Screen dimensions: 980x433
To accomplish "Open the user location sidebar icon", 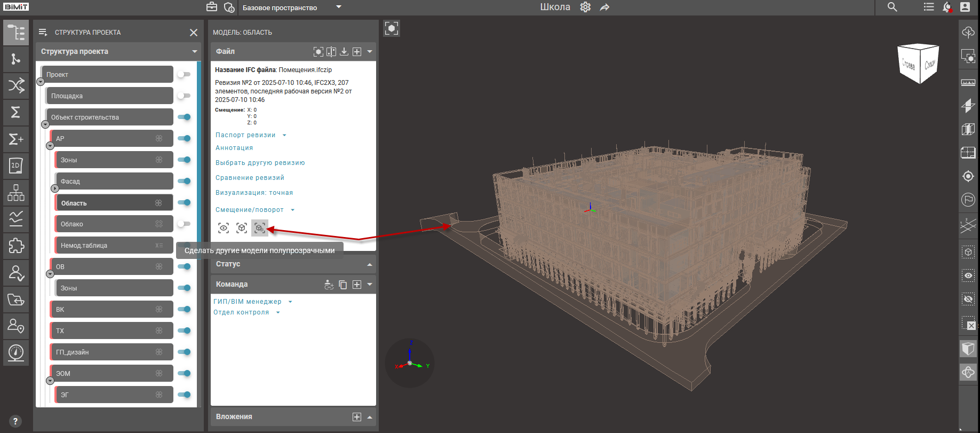I will tap(16, 326).
